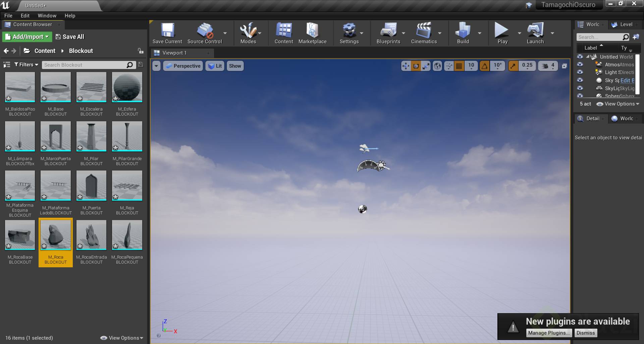Toggle rotation snapping in viewport toolbar
Image resolution: width=644 pixels, height=344 pixels.
tap(484, 66)
